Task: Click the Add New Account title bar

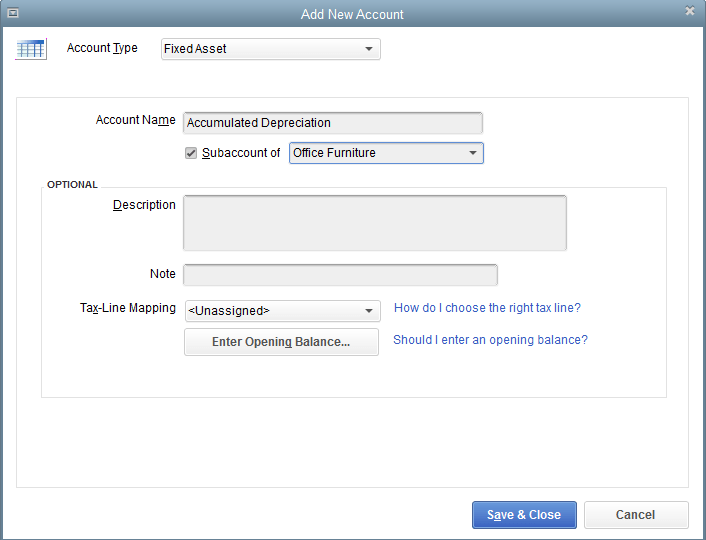Action: click(x=352, y=14)
